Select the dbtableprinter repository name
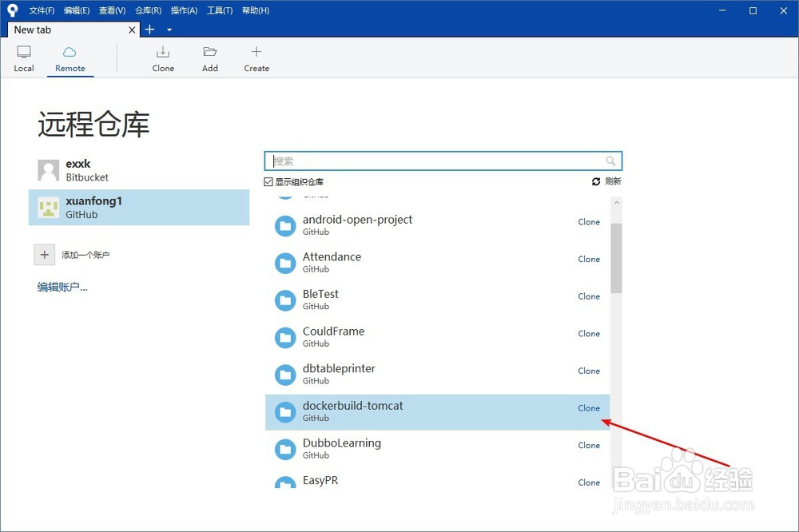Image resolution: width=799 pixels, height=532 pixels. coord(339,368)
